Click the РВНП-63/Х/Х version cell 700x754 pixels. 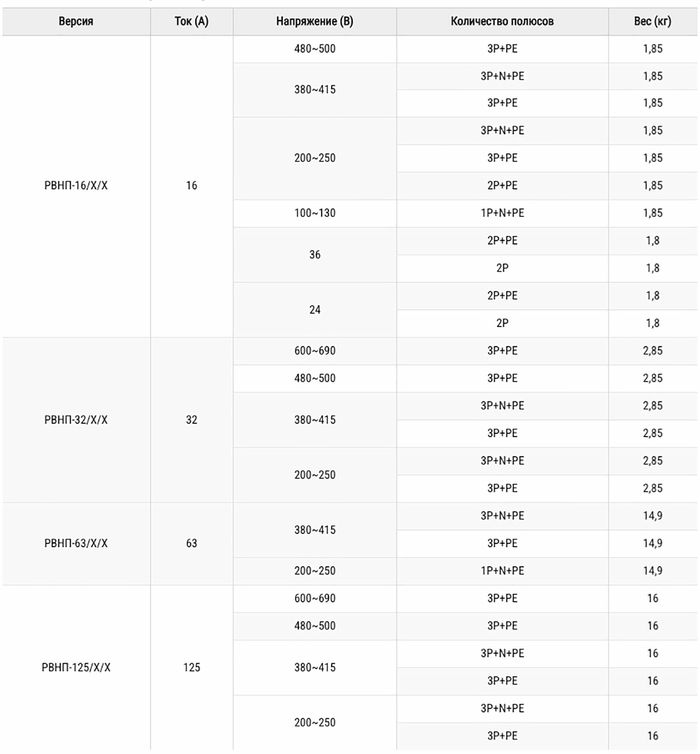point(76,543)
